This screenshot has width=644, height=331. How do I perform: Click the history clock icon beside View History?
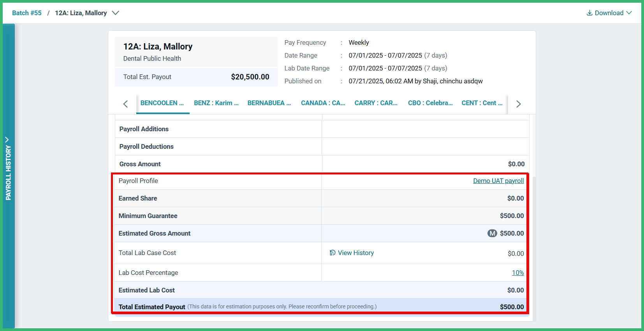333,253
